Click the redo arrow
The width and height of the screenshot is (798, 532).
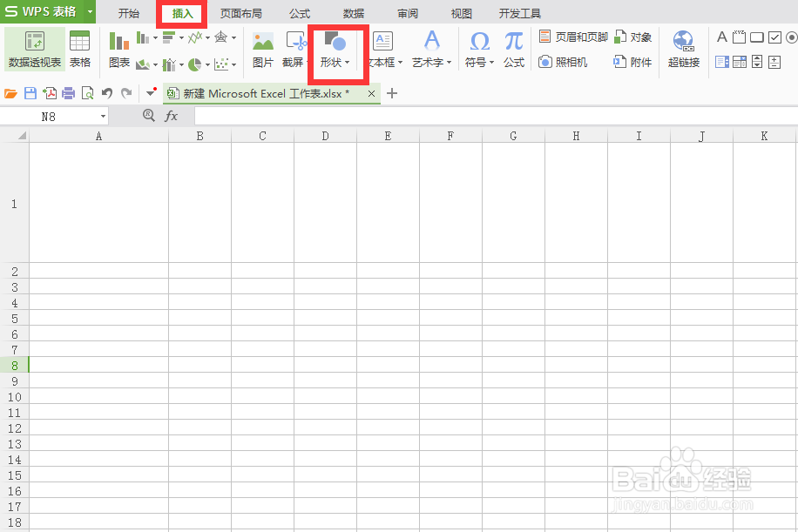tap(126, 93)
